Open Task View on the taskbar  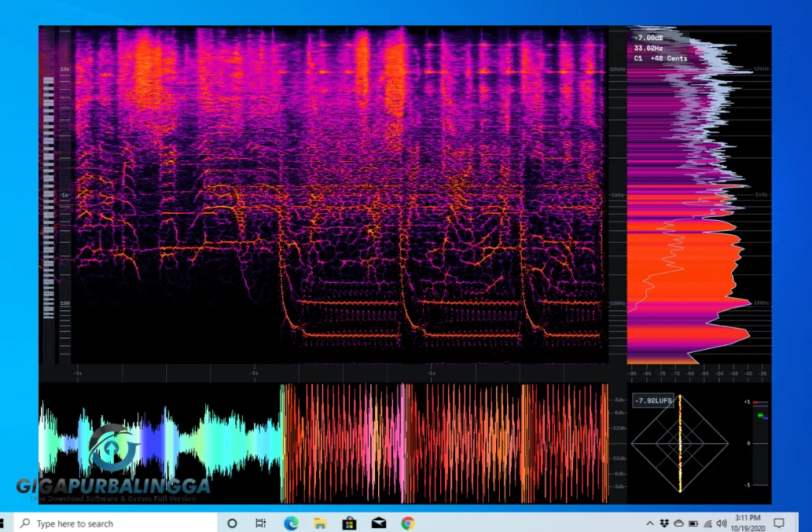point(260,523)
